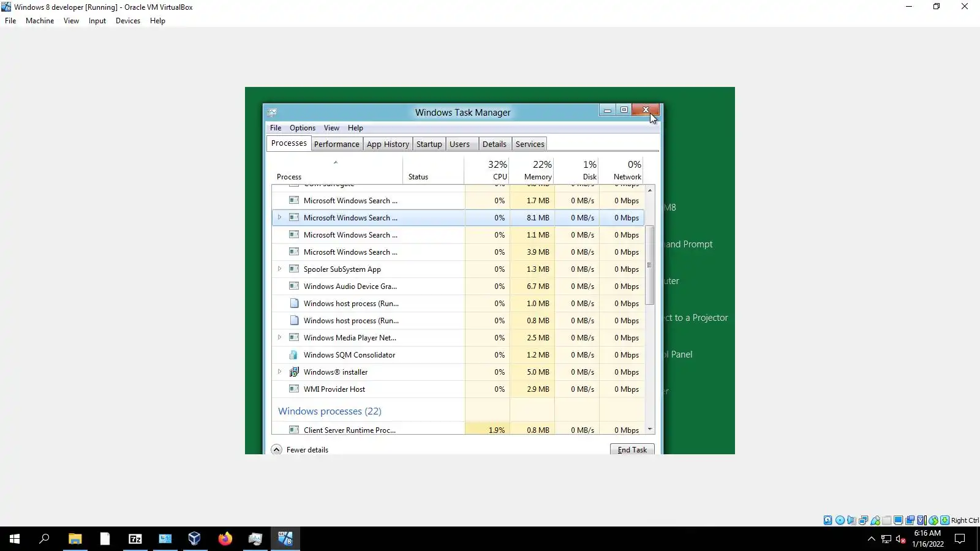
Task: Click the process list vertical scrollbar thumb
Action: (x=650, y=265)
